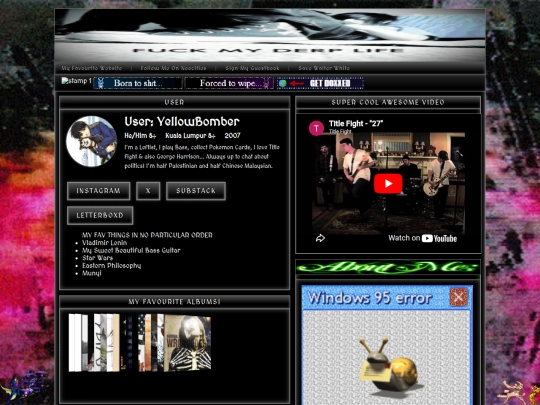Play the Title Fight YouTube video
The height and width of the screenshot is (405, 540).
pyautogui.click(x=388, y=184)
